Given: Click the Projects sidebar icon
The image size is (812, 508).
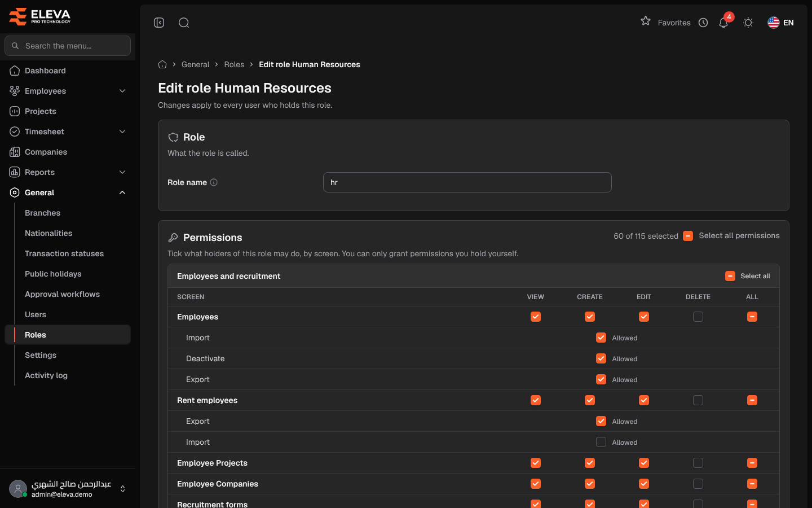Looking at the screenshot, I should point(15,111).
